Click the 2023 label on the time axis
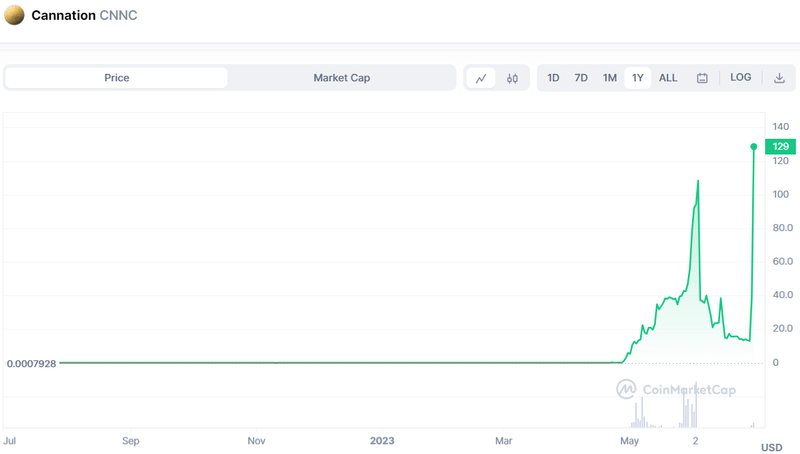Viewport: 800px width, 454px height. pyautogui.click(x=382, y=440)
